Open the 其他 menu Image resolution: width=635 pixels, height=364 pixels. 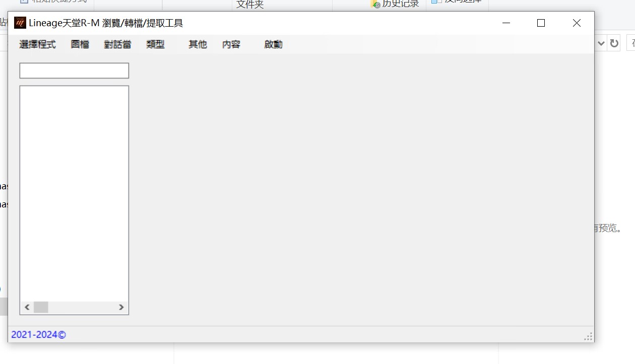(x=198, y=44)
